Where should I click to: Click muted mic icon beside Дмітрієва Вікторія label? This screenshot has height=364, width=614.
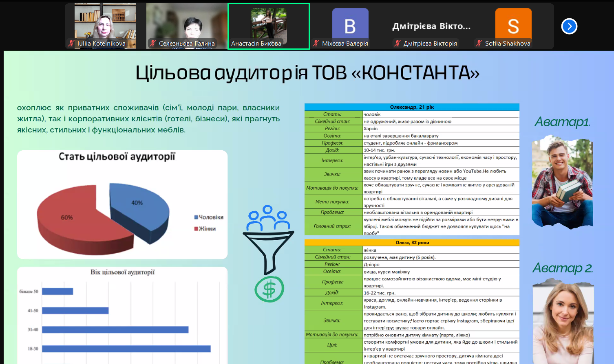coord(398,43)
